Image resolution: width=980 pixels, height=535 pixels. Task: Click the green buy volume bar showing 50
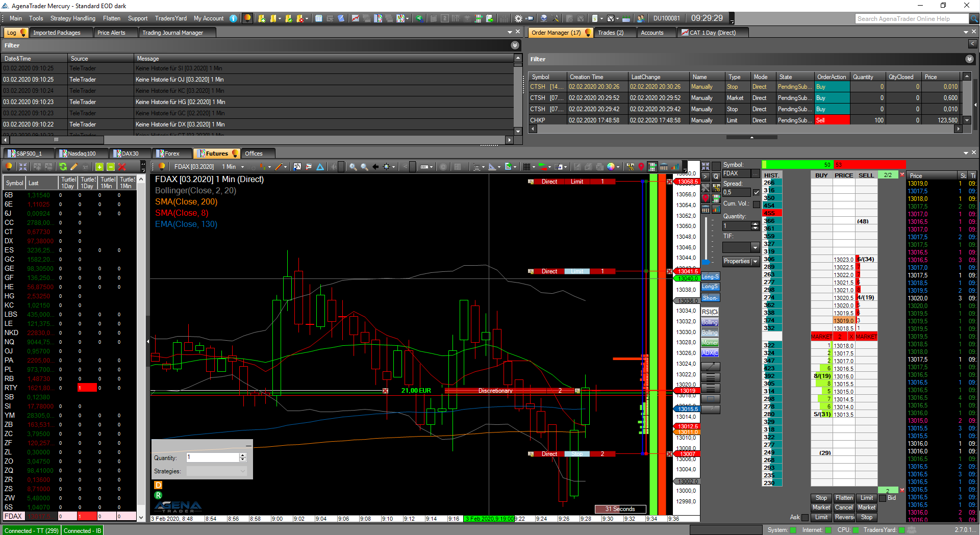pyautogui.click(x=797, y=165)
